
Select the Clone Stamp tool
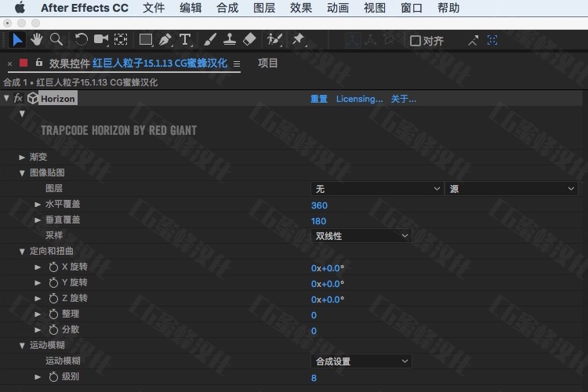coord(230,39)
